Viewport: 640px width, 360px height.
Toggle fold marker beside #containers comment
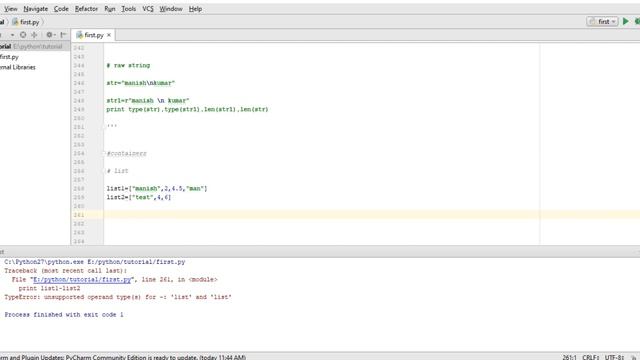click(x=104, y=153)
